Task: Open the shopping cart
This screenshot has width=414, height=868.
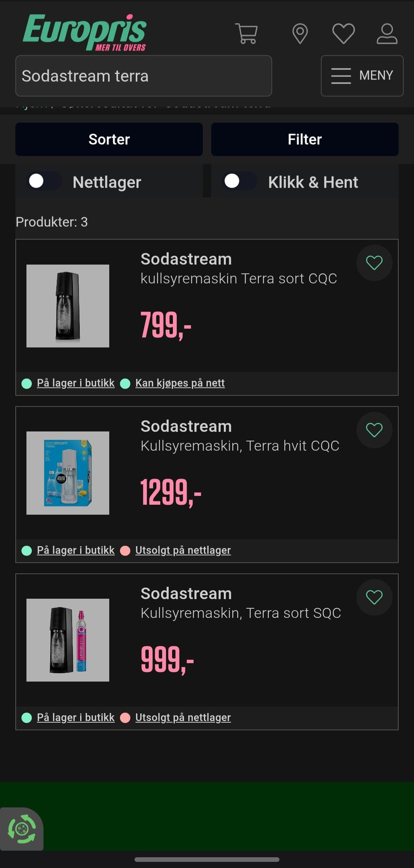Action: click(247, 34)
